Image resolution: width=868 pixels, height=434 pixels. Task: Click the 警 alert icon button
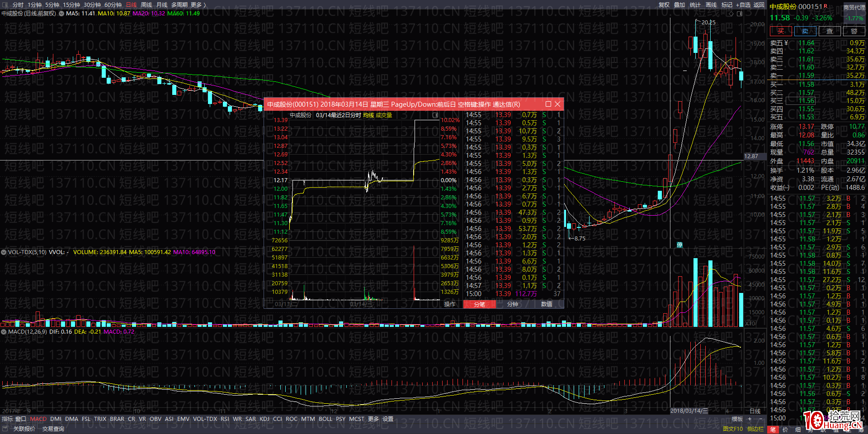[854, 31]
